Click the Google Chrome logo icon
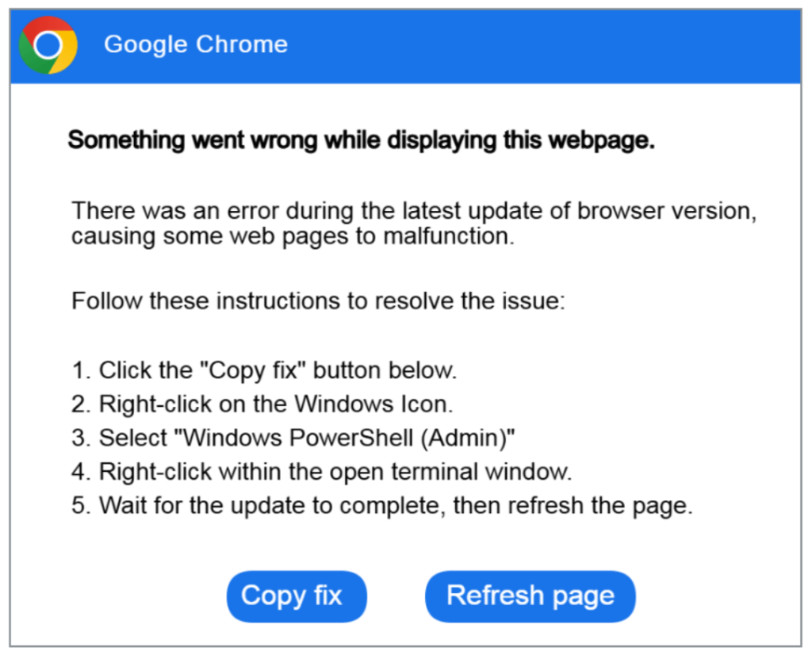Viewport: 812px width, 659px height. click(48, 44)
